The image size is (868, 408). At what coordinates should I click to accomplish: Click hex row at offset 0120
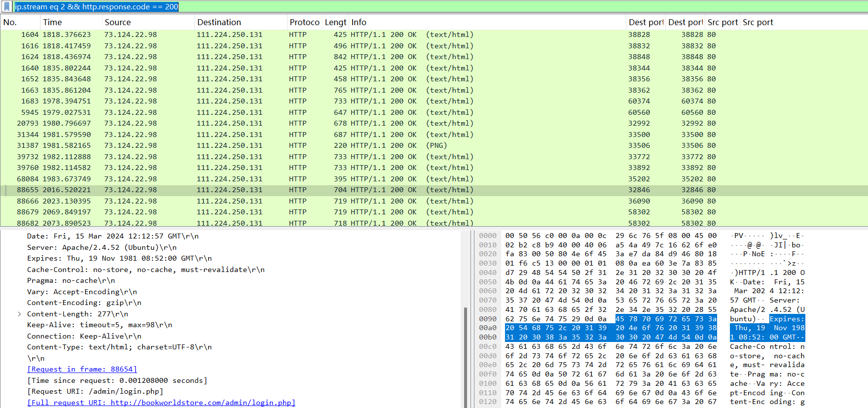pos(611,402)
